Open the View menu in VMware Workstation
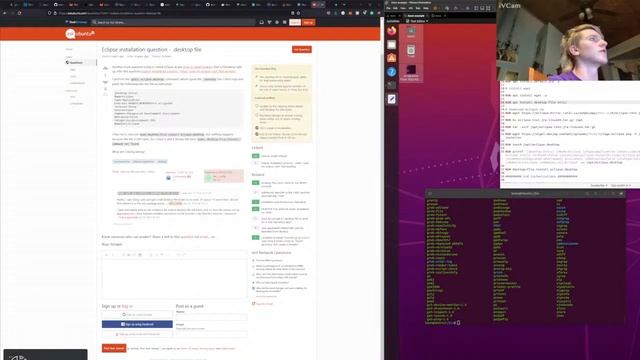The image size is (640, 360). (403, 8)
